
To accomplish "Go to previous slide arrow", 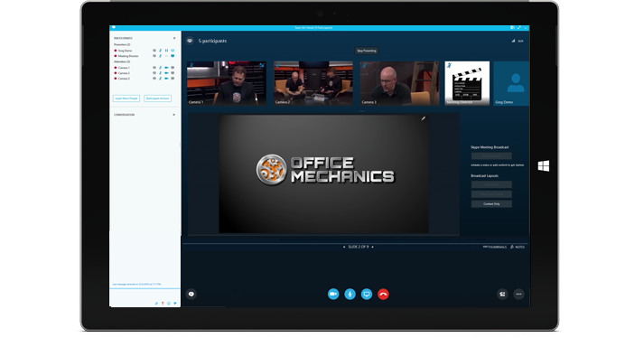I will point(344,247).
